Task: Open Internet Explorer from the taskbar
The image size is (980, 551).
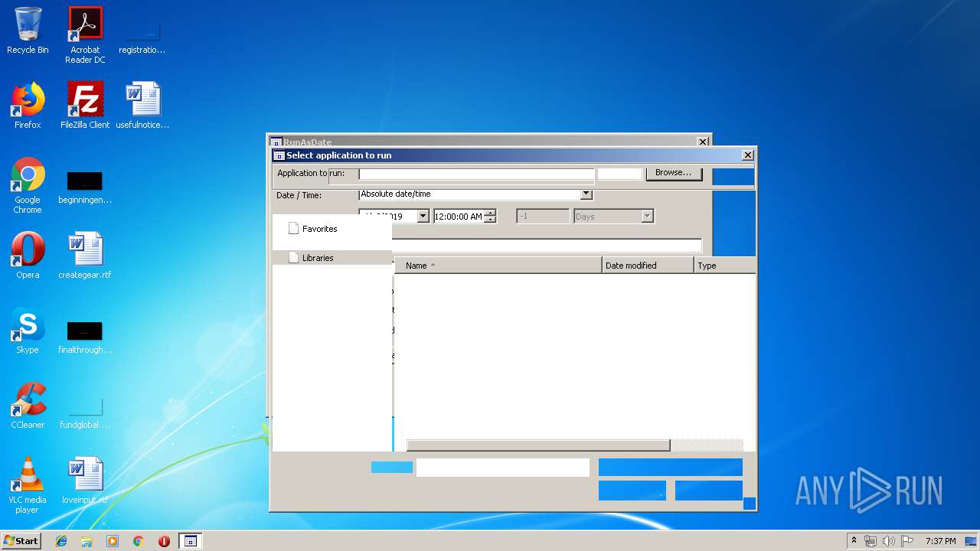Action: pos(61,541)
